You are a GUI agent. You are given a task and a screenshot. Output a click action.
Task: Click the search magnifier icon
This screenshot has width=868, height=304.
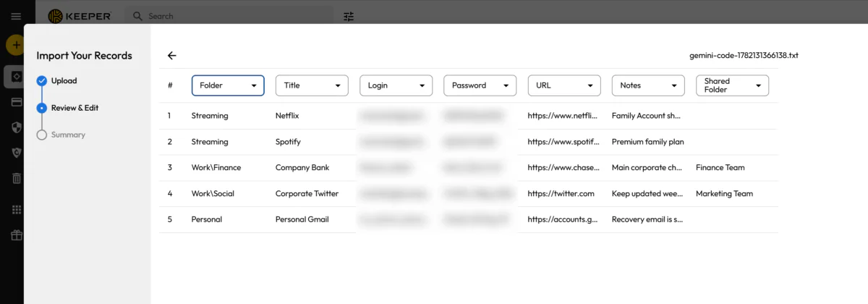[x=137, y=16]
